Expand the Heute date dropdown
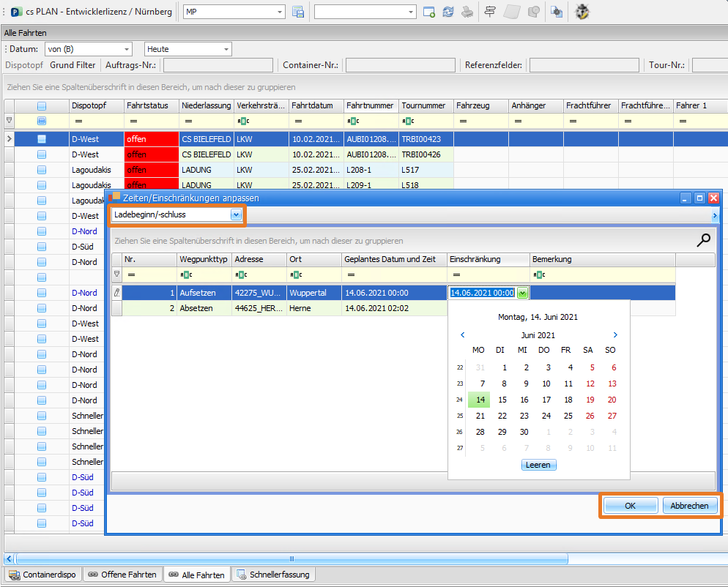 (x=226, y=49)
